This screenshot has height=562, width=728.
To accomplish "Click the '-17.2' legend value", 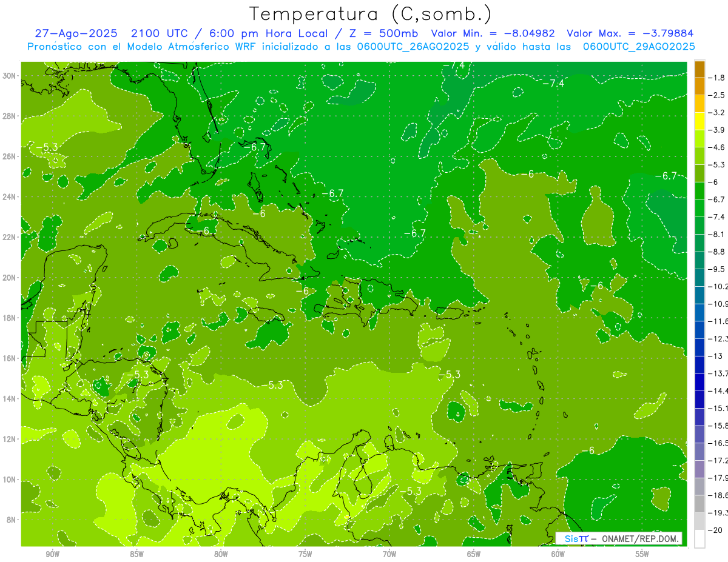I will click(x=718, y=460).
